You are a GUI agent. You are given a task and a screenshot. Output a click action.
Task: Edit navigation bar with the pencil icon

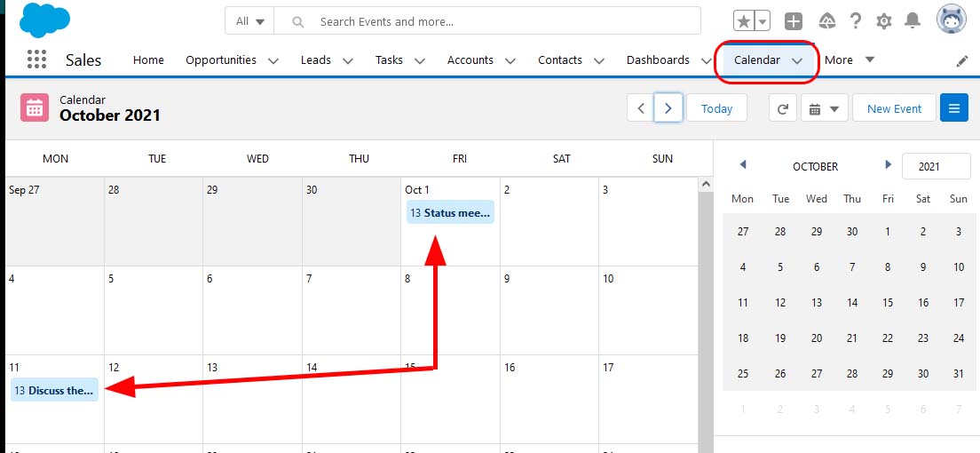tap(962, 60)
